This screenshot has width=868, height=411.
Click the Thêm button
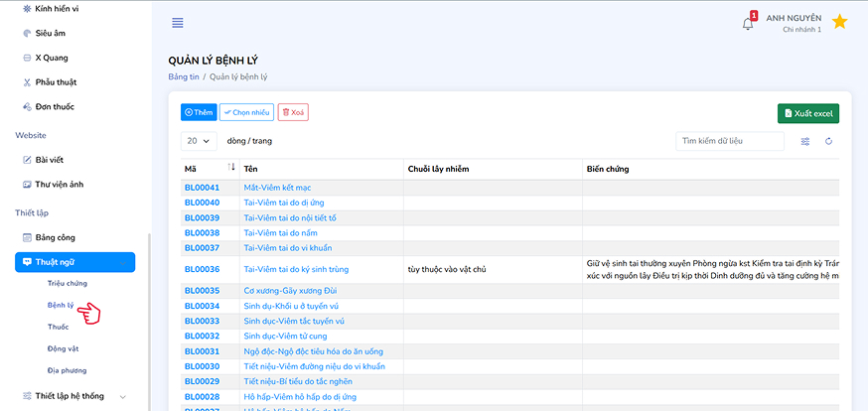pyautogui.click(x=199, y=113)
